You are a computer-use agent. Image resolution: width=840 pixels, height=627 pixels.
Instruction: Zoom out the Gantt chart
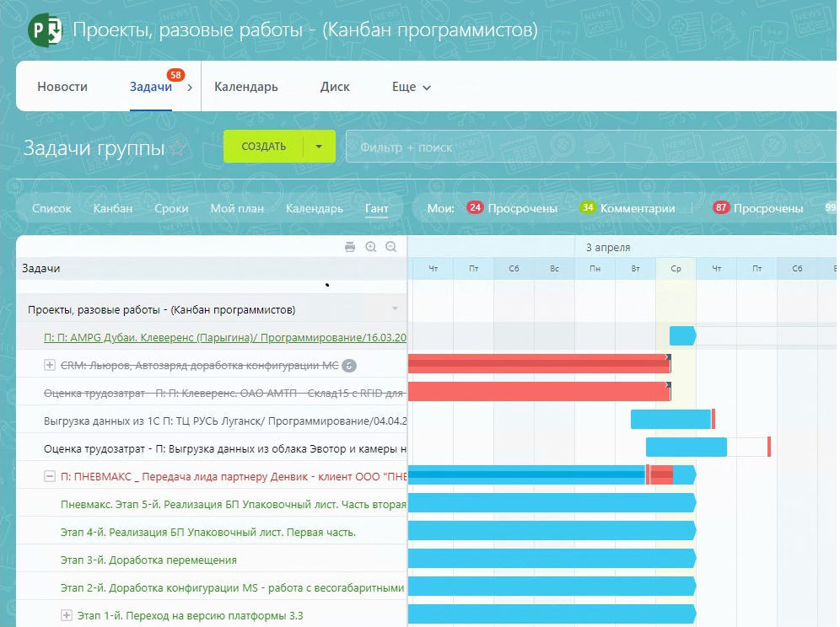coord(391,247)
